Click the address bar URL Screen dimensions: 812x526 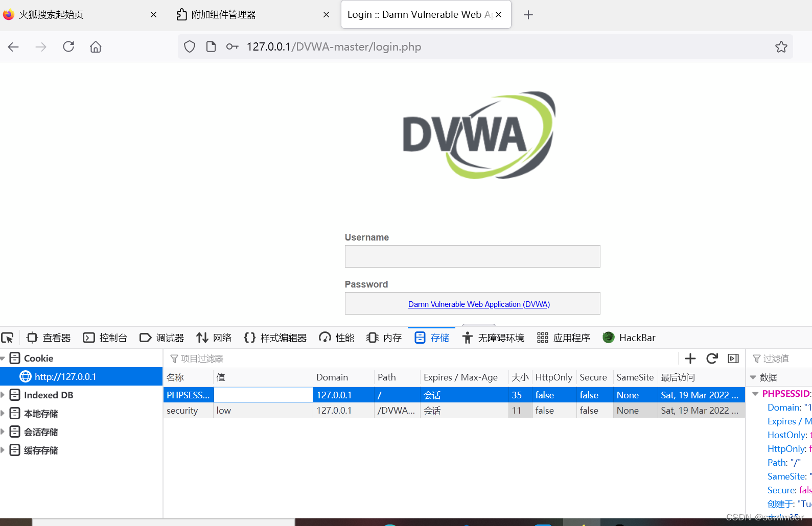pyautogui.click(x=334, y=47)
